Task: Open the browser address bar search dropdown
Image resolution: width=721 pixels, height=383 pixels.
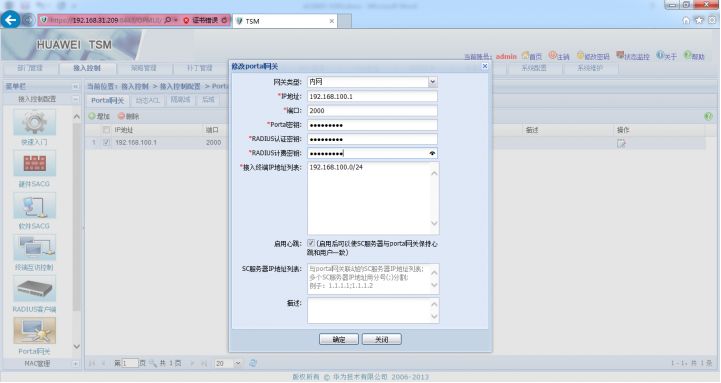Action: 176,20
